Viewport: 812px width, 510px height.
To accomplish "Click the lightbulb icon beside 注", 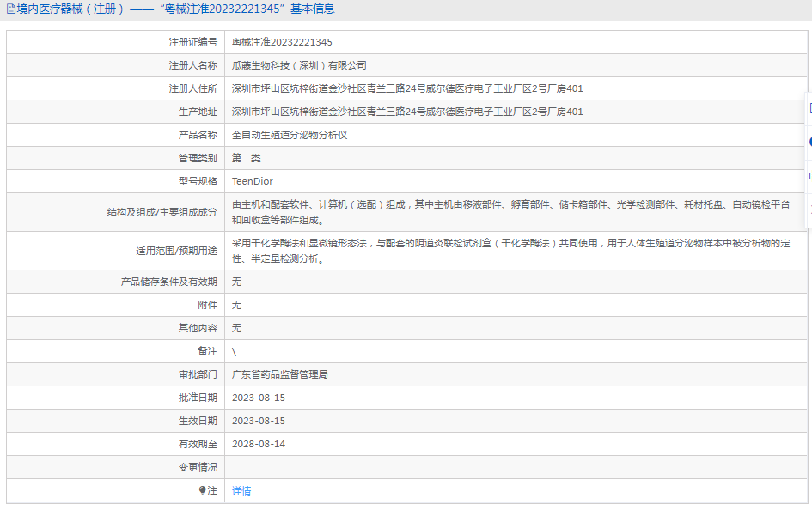I will point(203,490).
